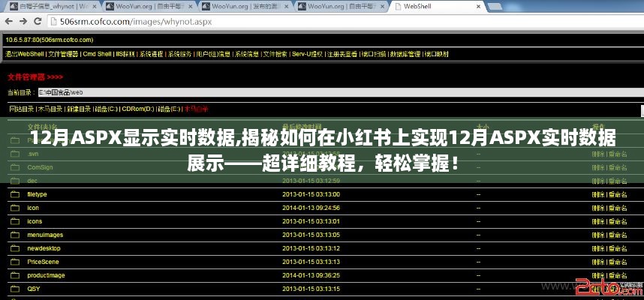644x300 pixels.
Task: Select date text 2014-01-13 09:24:56
Action: click(x=311, y=208)
